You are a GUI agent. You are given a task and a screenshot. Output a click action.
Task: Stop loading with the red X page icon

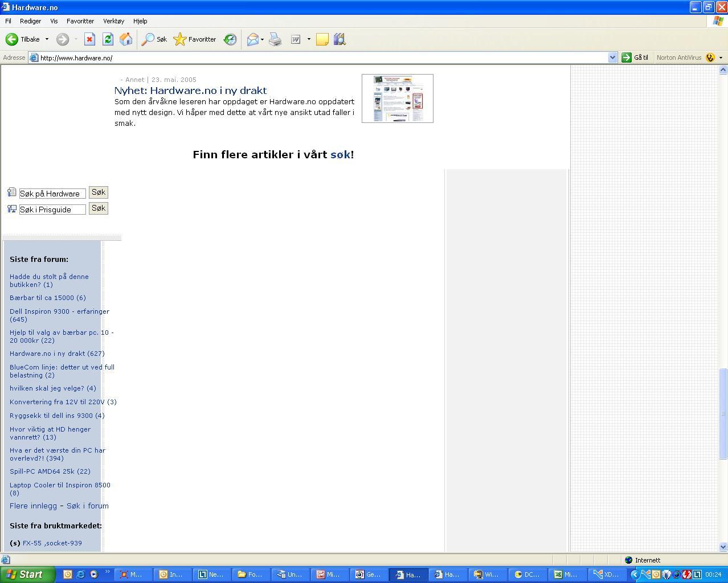tap(89, 39)
